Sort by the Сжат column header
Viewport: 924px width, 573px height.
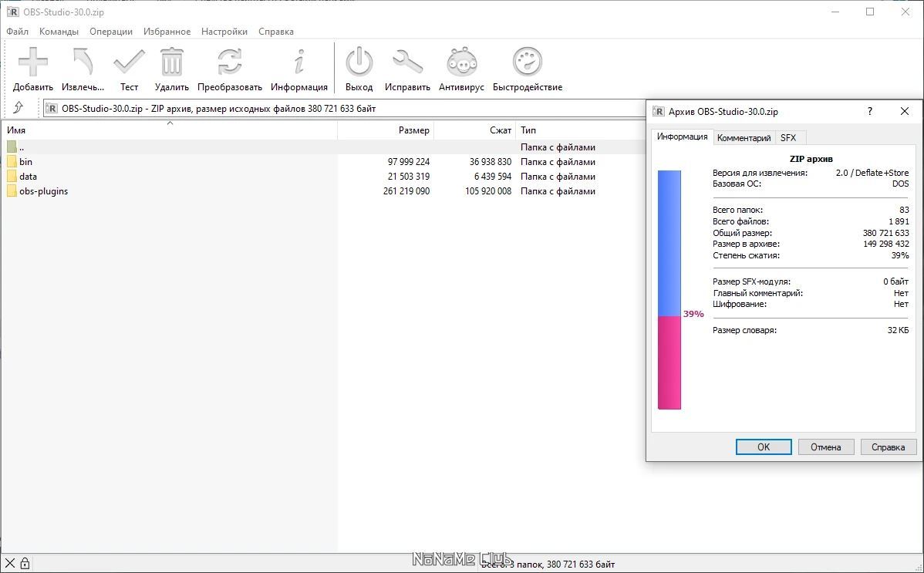tap(475, 130)
